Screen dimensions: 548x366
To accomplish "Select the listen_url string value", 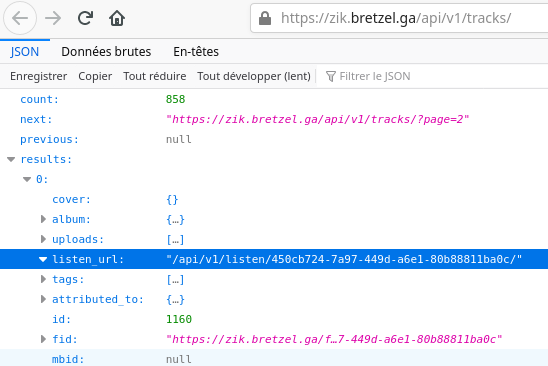I will 344,259.
